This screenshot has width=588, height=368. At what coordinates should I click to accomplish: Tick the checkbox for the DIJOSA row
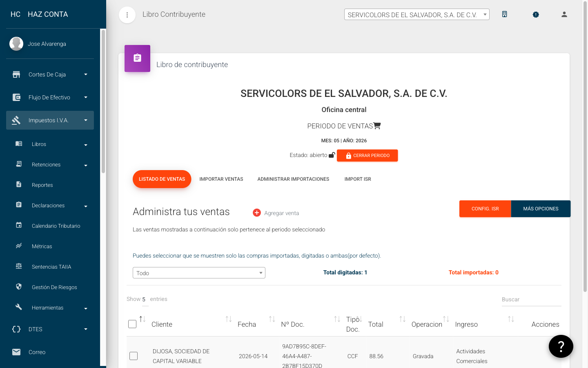click(134, 356)
